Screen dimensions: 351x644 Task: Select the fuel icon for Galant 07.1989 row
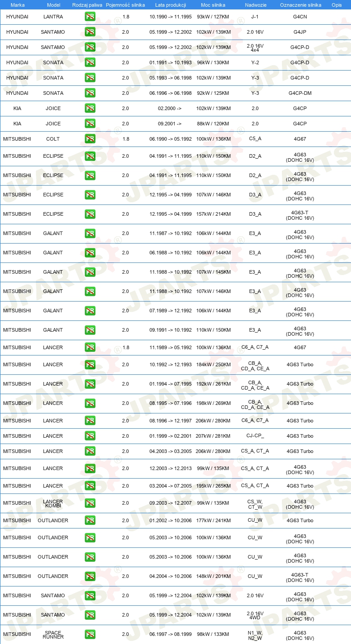90,311
